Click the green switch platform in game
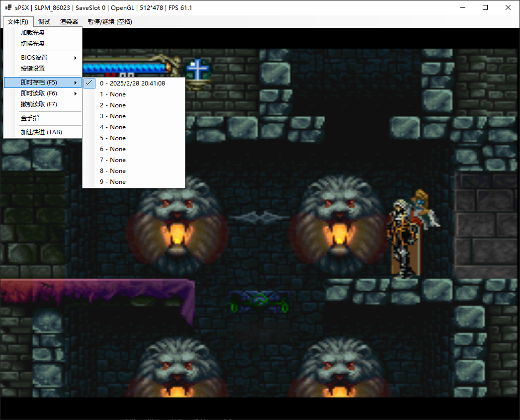Screen dimensions: 520x420 [x=259, y=302]
